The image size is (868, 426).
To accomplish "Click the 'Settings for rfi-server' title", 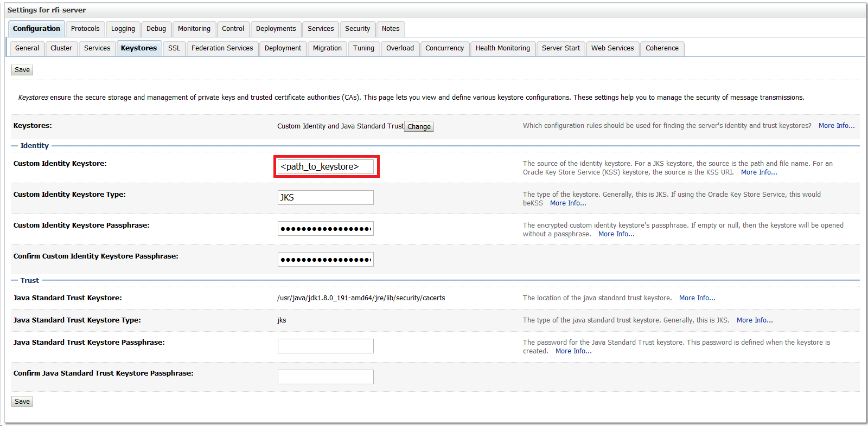I will (47, 10).
